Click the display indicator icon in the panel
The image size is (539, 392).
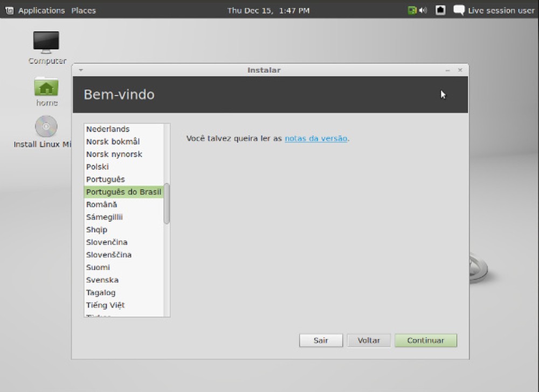pos(440,10)
